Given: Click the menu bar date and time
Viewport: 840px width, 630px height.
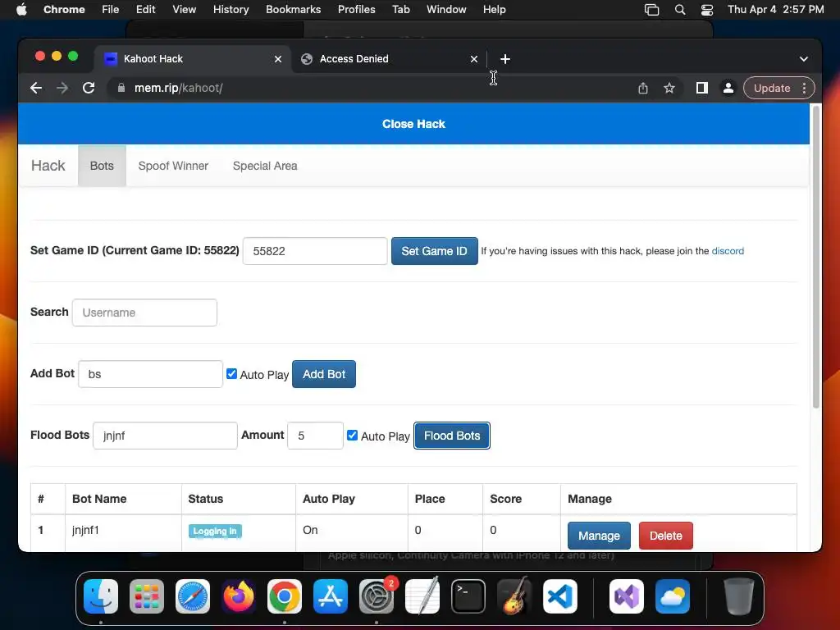Looking at the screenshot, I should [775, 10].
